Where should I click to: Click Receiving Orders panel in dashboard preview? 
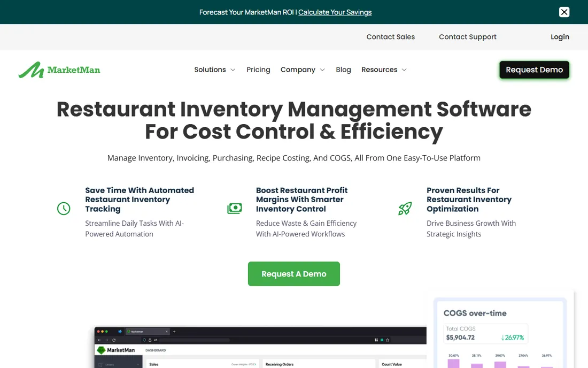click(319, 364)
